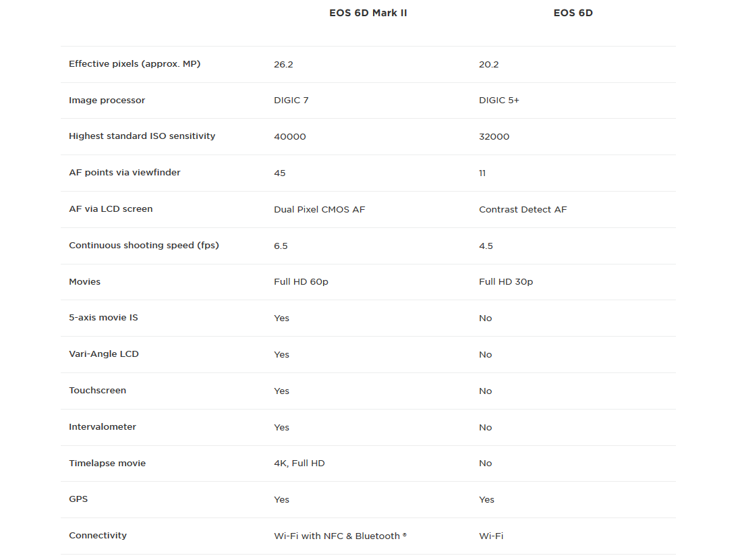Click the EOS 6D Mark II column header
The width and height of the screenshot is (742, 560).
point(368,13)
